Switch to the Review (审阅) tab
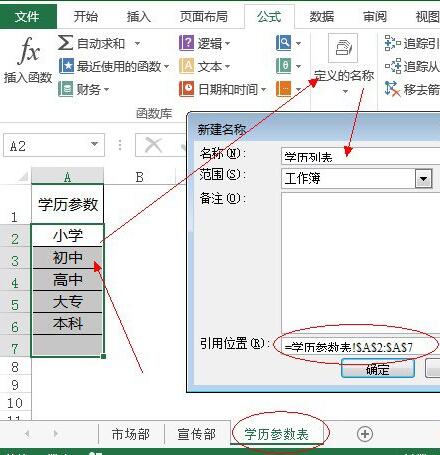Screen dimensions: 440x455 click(x=375, y=16)
